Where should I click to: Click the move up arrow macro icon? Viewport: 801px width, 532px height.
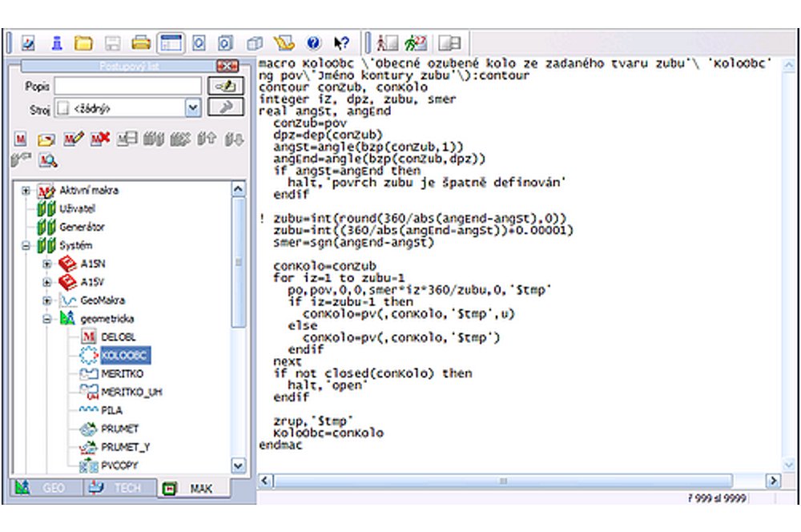coord(207,139)
